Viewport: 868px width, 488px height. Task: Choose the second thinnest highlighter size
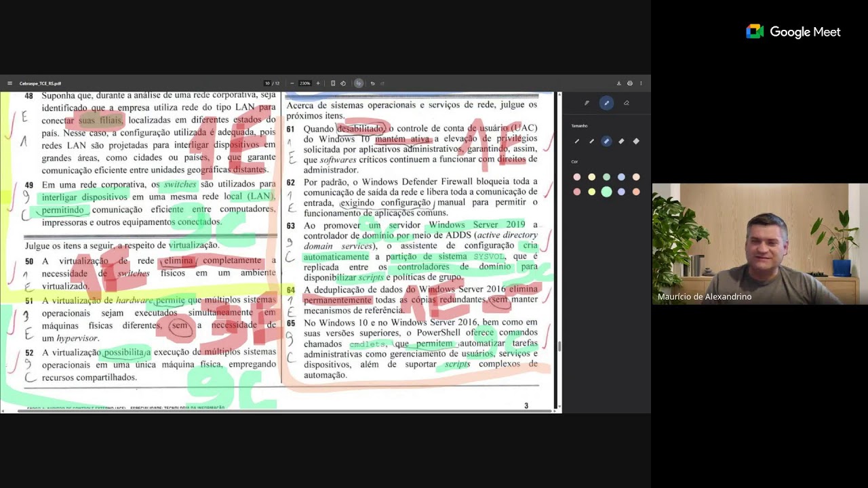[x=591, y=141]
